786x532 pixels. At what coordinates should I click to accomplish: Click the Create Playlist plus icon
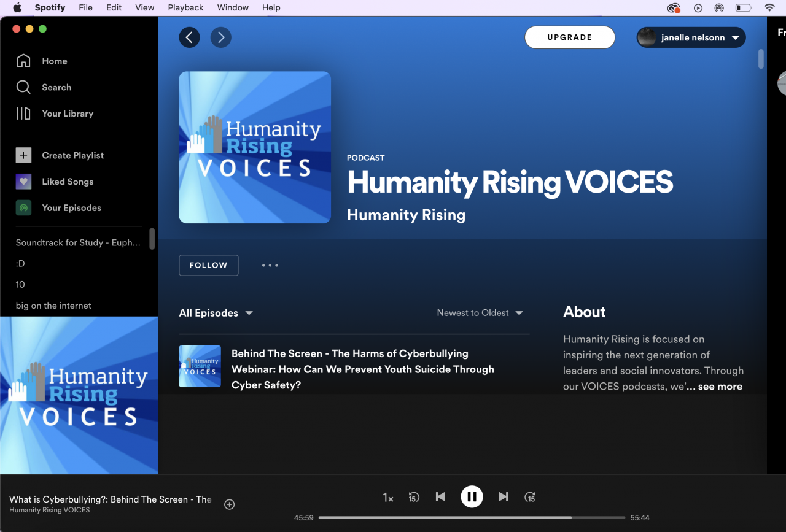[x=23, y=155]
